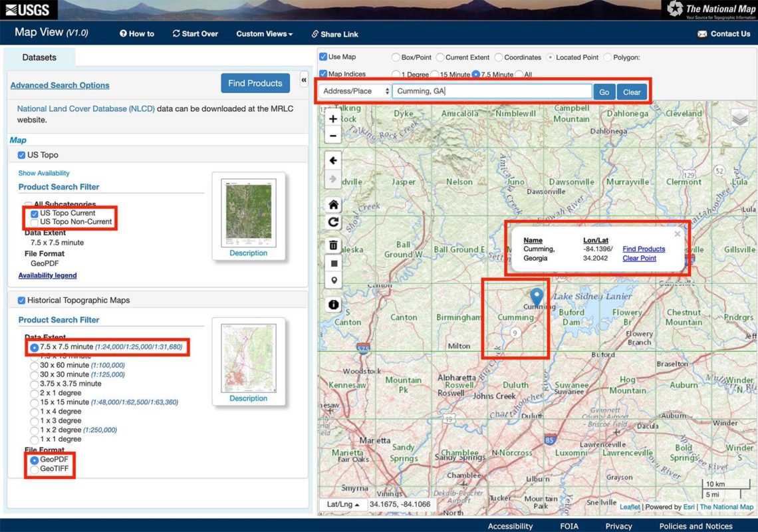758x532 pixels.
Task: Click the back arrow navigation icon
Action: coord(333,160)
